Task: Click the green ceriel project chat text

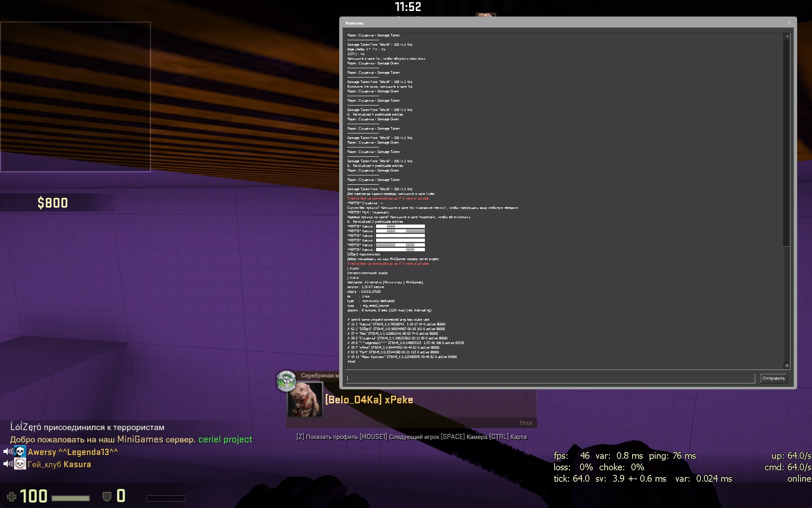Action: point(225,439)
